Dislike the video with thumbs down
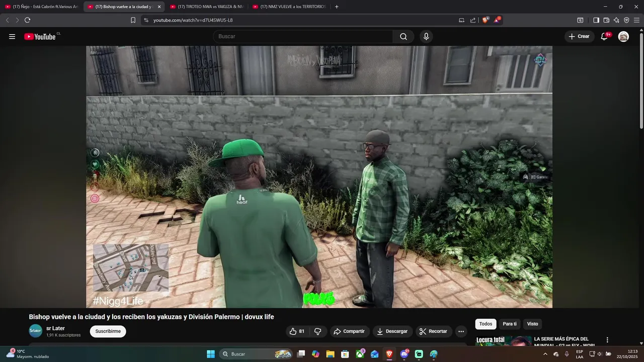This screenshot has height=362, width=644. coord(317,331)
